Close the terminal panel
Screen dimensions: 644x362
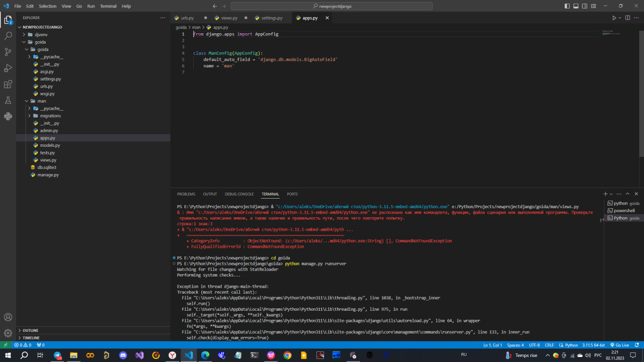[x=636, y=194]
